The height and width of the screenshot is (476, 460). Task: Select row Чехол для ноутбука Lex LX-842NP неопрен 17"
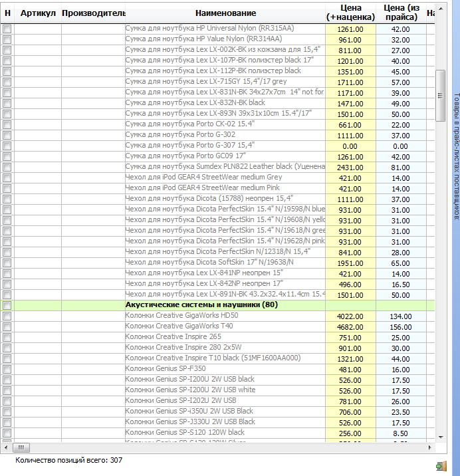coord(225,284)
